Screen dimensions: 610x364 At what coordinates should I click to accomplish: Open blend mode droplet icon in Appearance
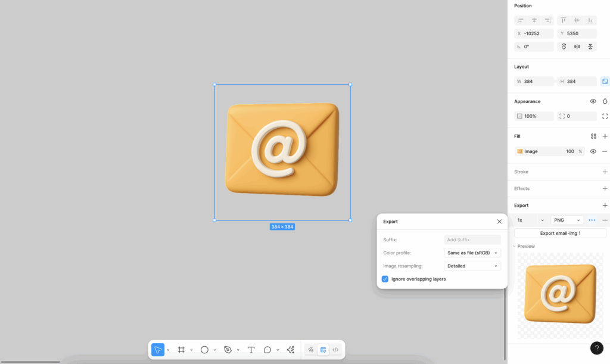tap(605, 101)
